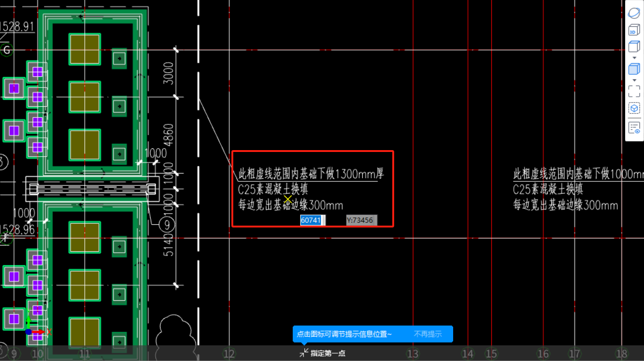Click the 指定第一点 status prompt

pos(328,353)
